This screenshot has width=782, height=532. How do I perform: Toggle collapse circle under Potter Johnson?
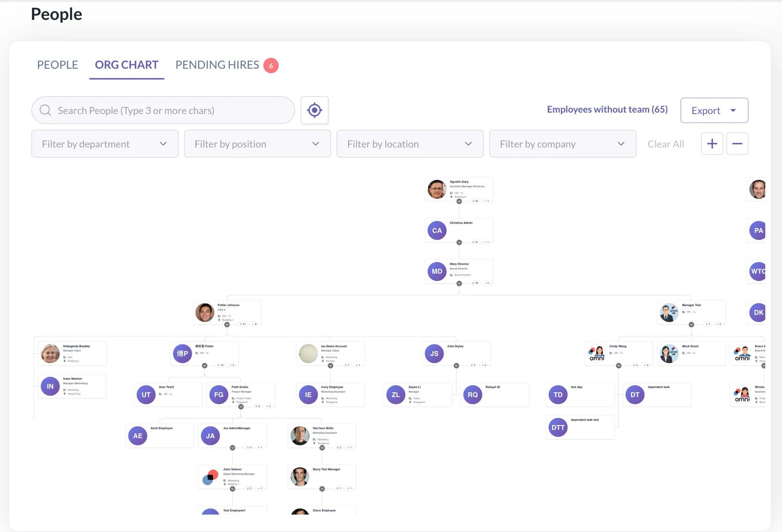pos(227,324)
